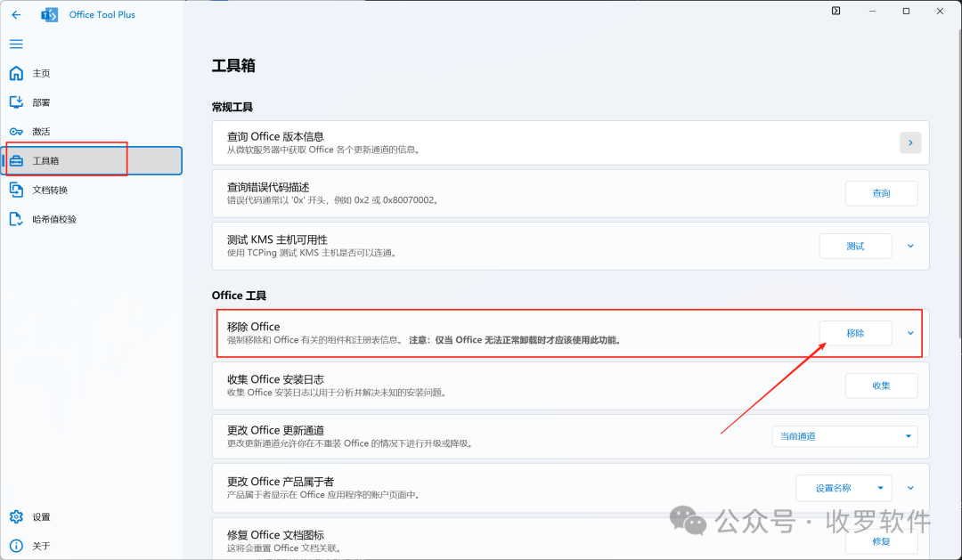Open 关于 in the sidebar
This screenshot has width=962, height=560.
(x=92, y=546)
